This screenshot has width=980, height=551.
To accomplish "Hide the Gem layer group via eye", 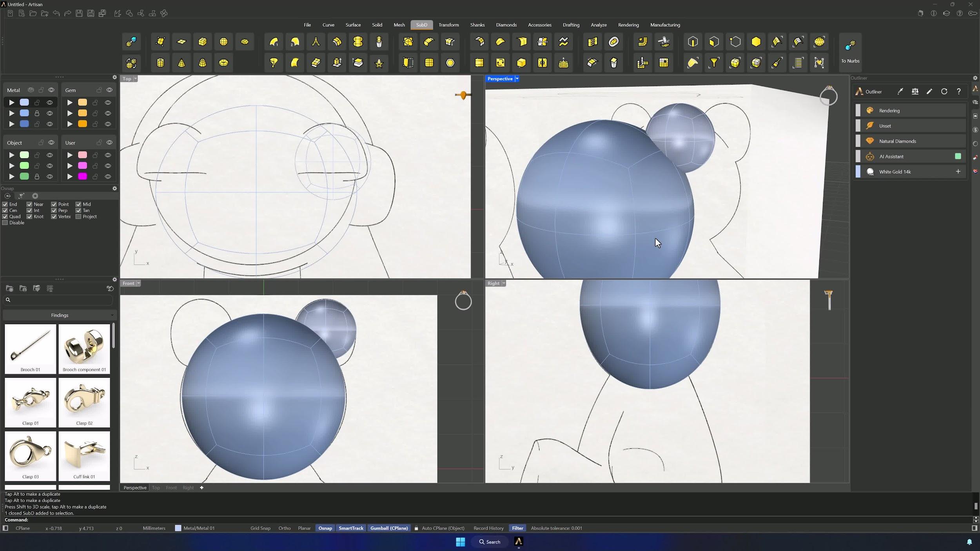I will [109, 90].
